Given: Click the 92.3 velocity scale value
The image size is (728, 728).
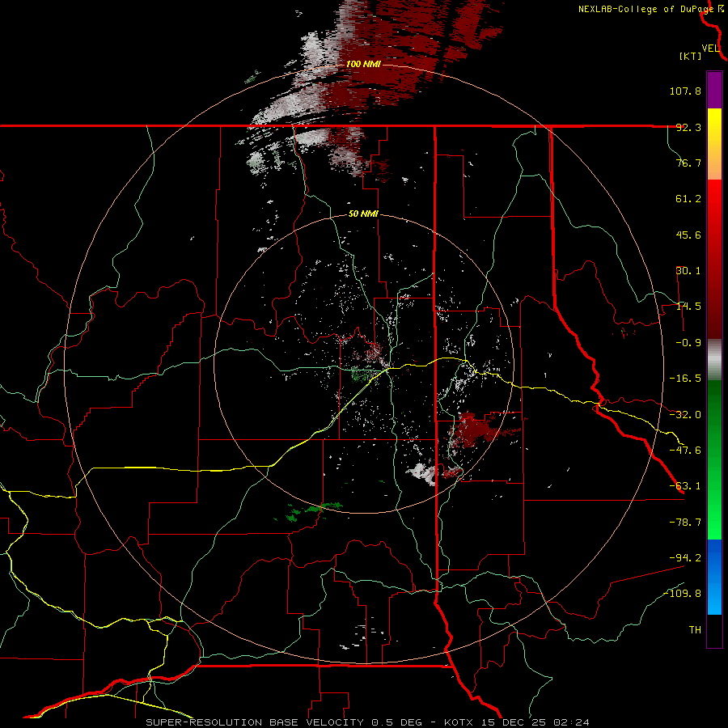Looking at the screenshot, I should coord(688,127).
